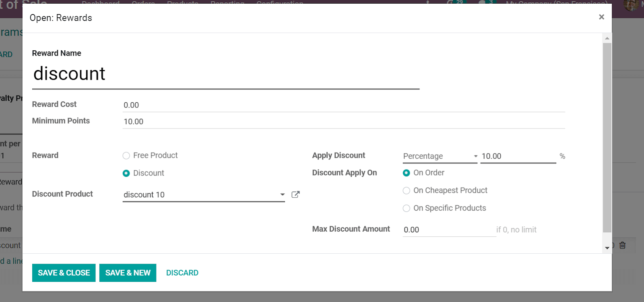Click the dialog vertical scrollbar thumb
Screen dimensions: 644x302
click(x=607, y=138)
